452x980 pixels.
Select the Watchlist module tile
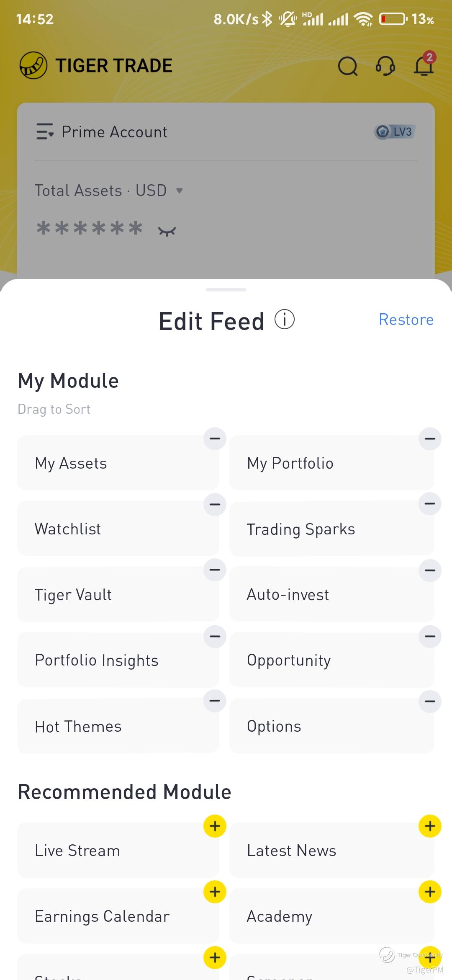(x=118, y=529)
